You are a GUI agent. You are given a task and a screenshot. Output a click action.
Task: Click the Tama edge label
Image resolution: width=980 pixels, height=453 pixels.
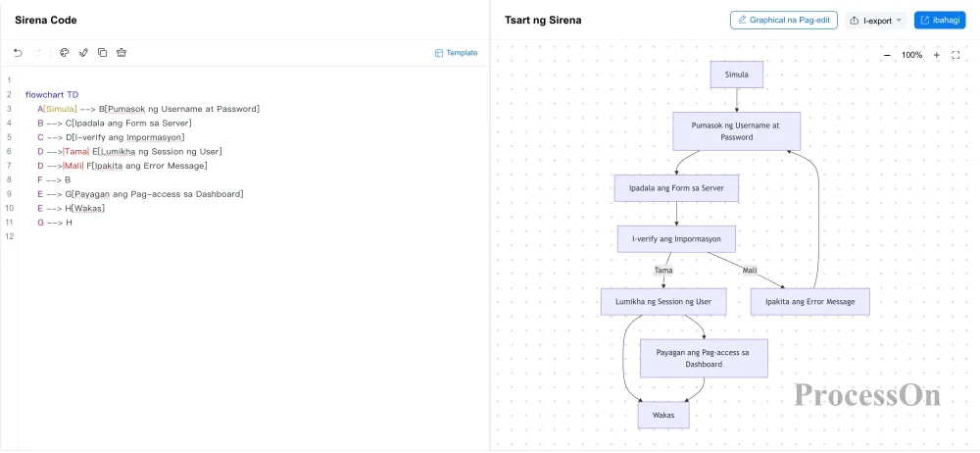663,271
